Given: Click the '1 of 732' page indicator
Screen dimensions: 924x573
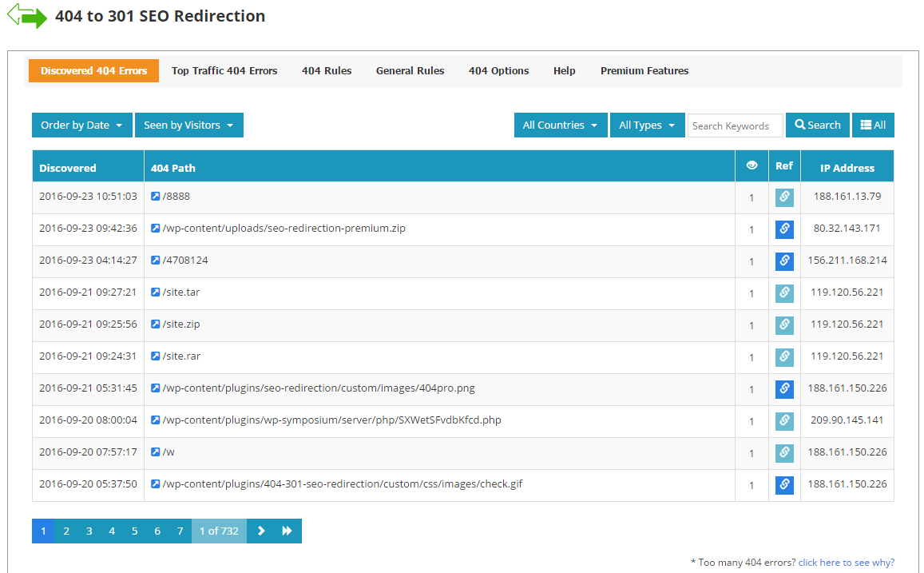Looking at the screenshot, I should 219,531.
